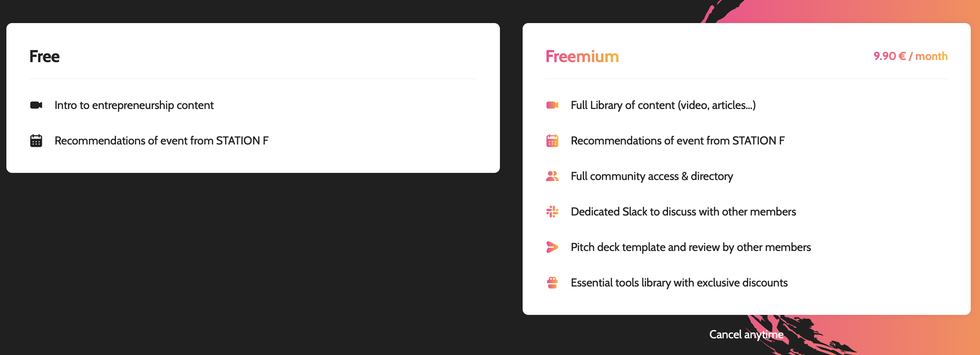Click the black video camera icon
The image size is (980, 355).
point(36,105)
